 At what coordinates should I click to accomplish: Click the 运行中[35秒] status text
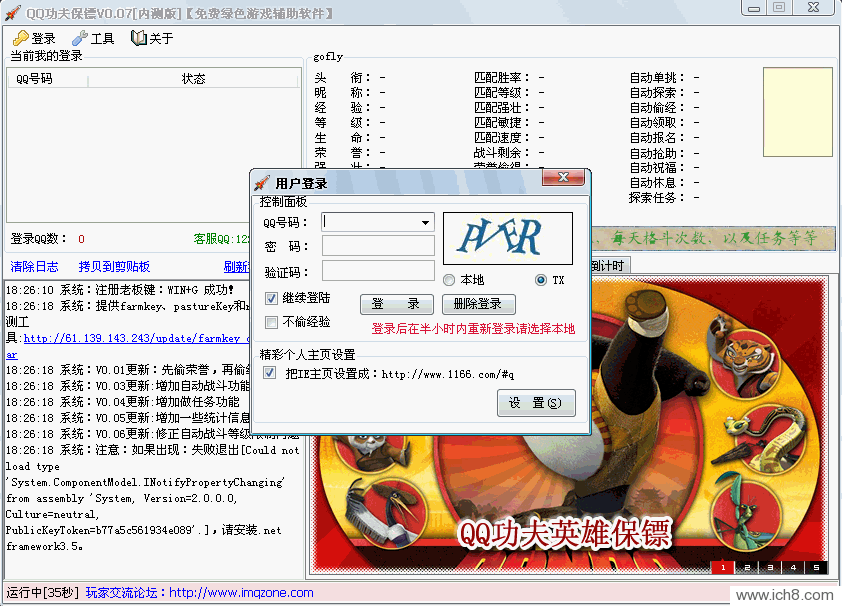coord(42,593)
